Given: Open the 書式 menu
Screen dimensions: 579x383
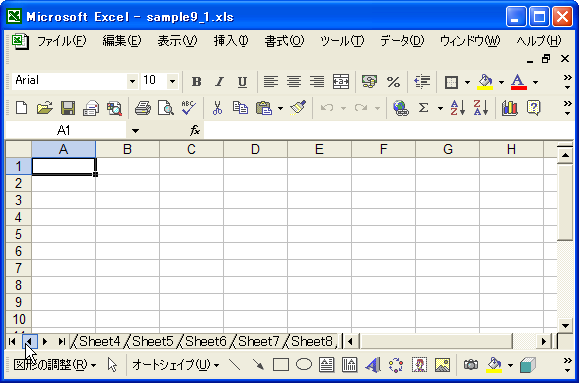Looking at the screenshot, I should click(284, 41).
